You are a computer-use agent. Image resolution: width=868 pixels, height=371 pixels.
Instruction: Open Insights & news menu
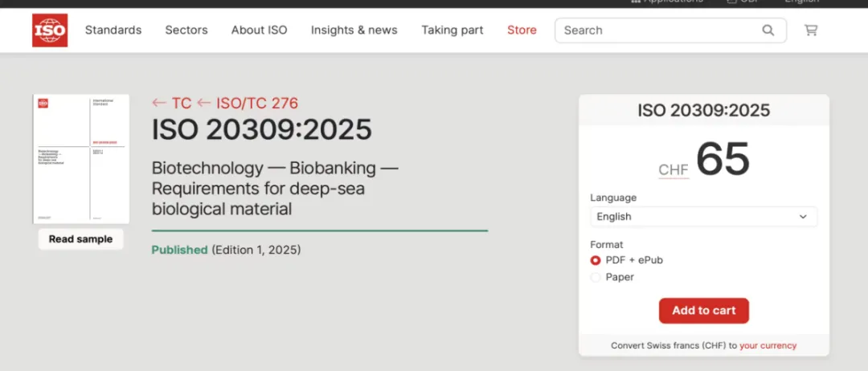(x=354, y=31)
